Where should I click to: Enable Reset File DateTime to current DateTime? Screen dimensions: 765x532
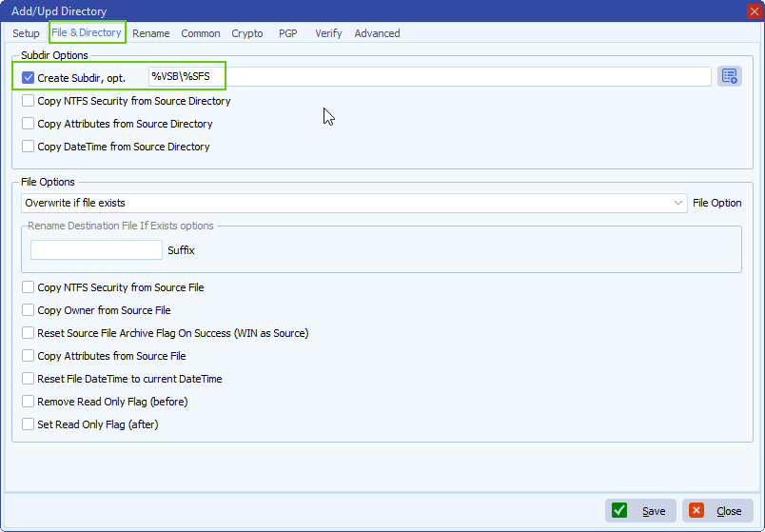(x=28, y=379)
